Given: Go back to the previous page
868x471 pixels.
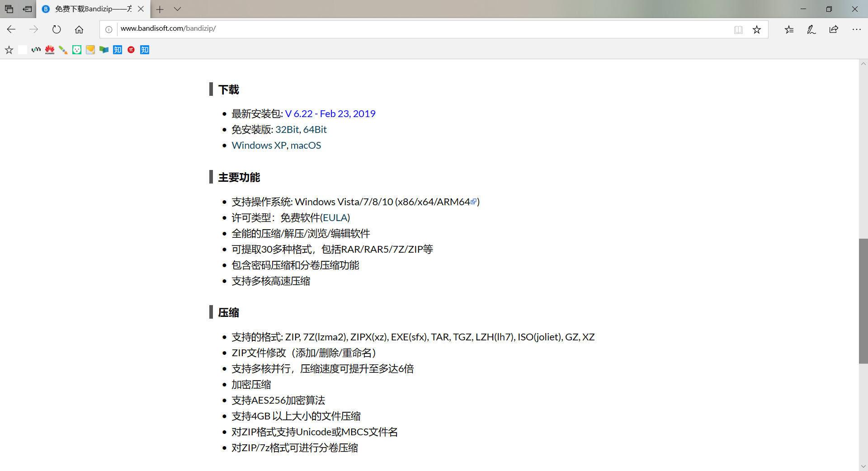Looking at the screenshot, I should pos(11,29).
